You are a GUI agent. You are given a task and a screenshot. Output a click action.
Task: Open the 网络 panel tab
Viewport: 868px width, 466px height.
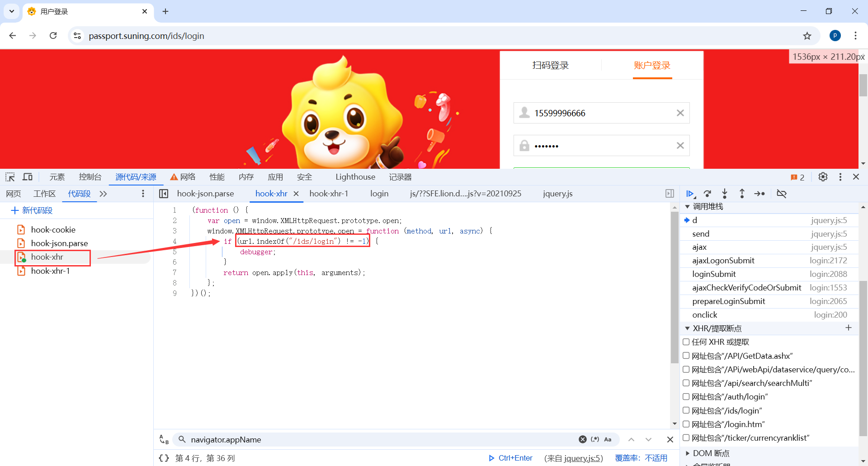[183, 177]
